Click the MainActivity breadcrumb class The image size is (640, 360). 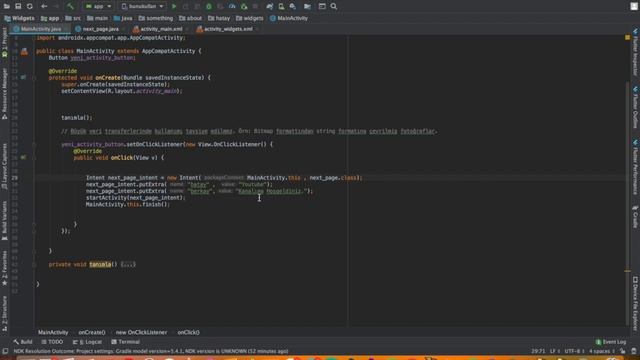pyautogui.click(x=289, y=18)
